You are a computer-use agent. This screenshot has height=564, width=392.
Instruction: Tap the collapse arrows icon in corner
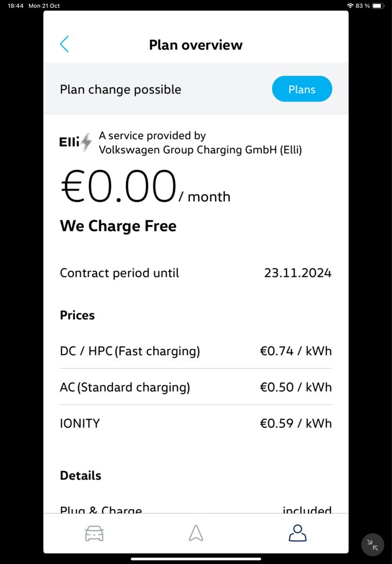pyautogui.click(x=372, y=545)
